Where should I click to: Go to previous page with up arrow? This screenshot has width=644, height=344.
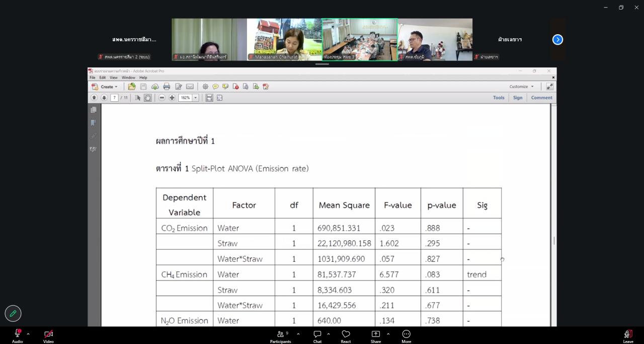coord(94,98)
